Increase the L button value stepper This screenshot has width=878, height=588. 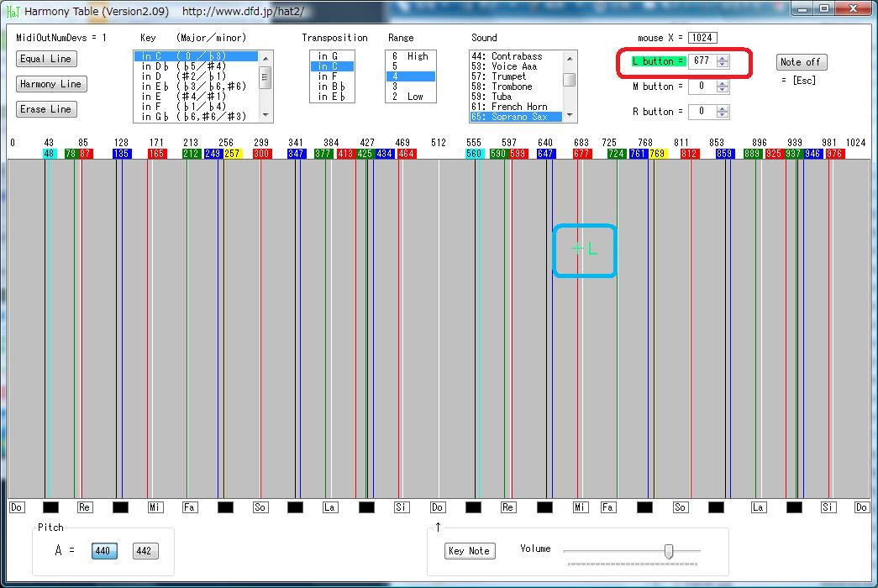(x=723, y=58)
